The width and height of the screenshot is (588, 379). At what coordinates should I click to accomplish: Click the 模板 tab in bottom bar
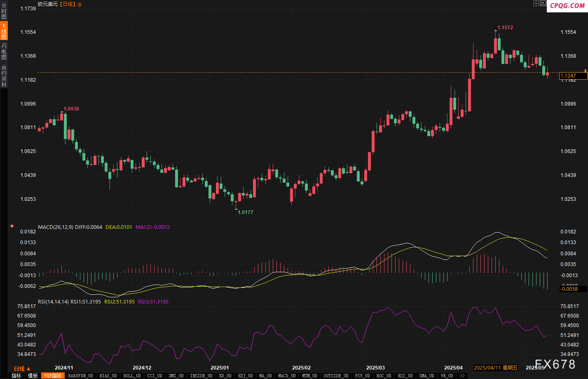pyautogui.click(x=33, y=376)
